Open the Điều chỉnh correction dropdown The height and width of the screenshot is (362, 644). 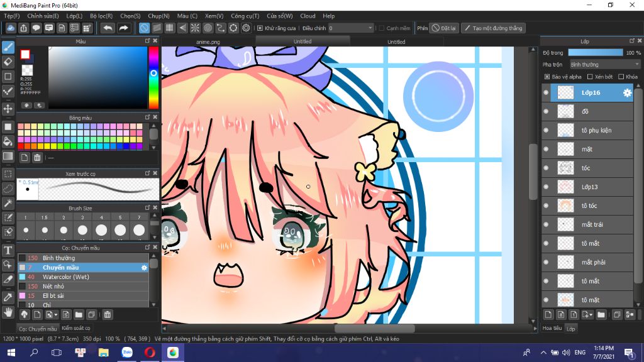coord(351,28)
